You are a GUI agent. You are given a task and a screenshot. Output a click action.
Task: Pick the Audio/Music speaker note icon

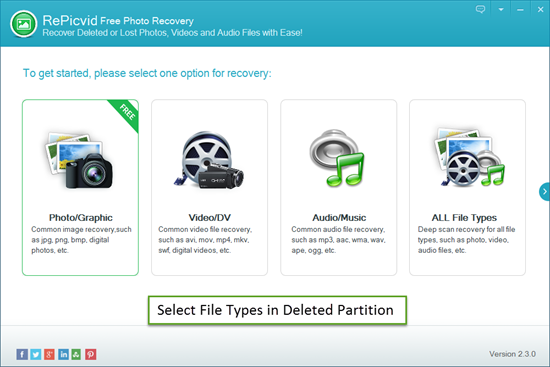pos(337,158)
